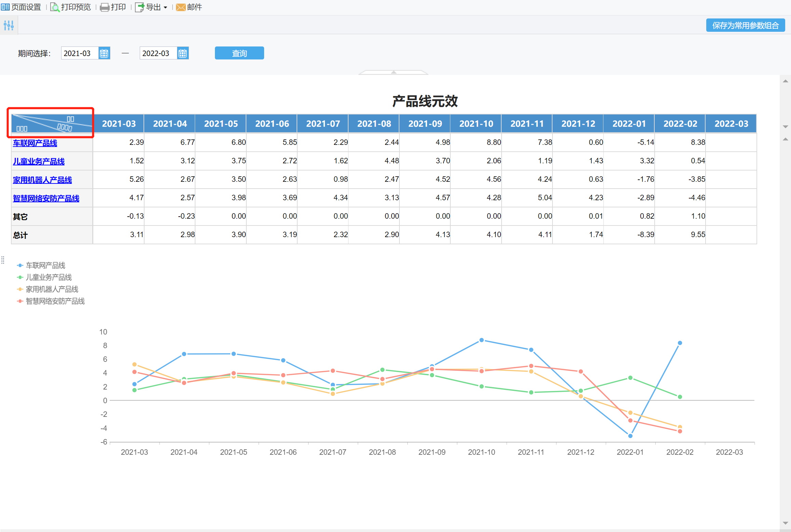Click the Export (导出) icon
The image size is (791, 532).
pyautogui.click(x=139, y=7)
